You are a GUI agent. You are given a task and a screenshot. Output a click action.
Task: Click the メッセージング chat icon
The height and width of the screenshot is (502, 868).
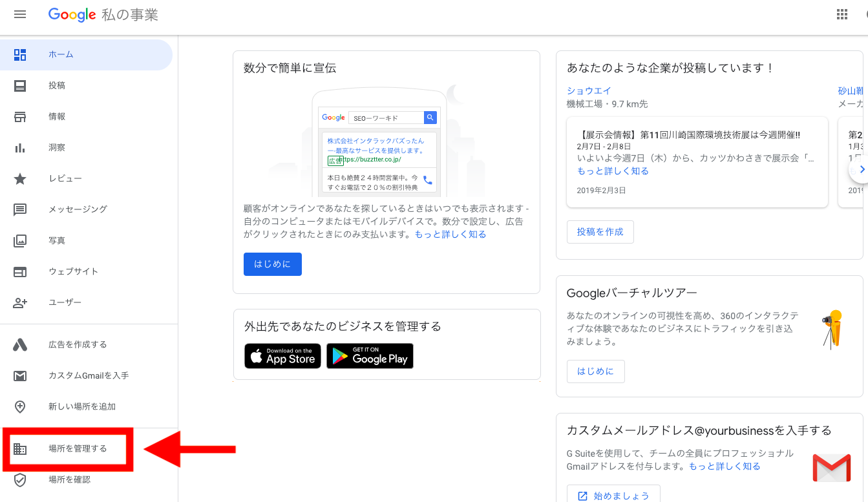[x=20, y=210]
